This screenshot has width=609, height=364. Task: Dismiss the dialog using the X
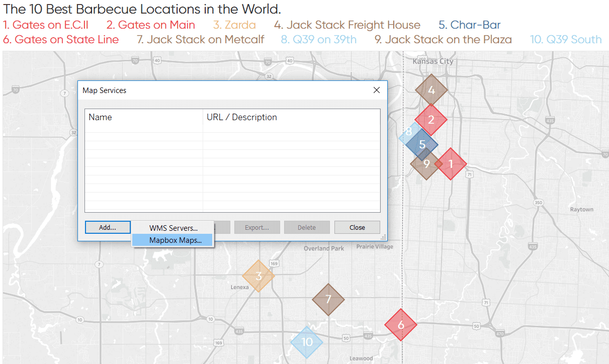pos(377,90)
